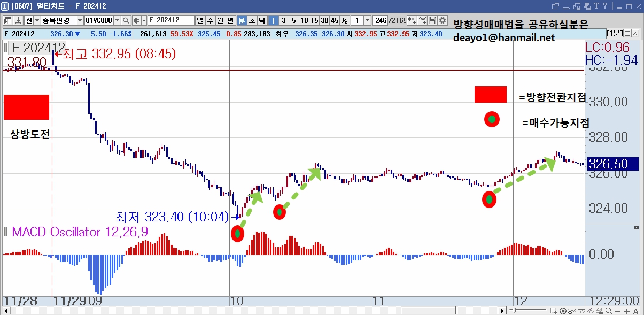Expand the 01VC000 code dropdown arrow

click(117, 20)
